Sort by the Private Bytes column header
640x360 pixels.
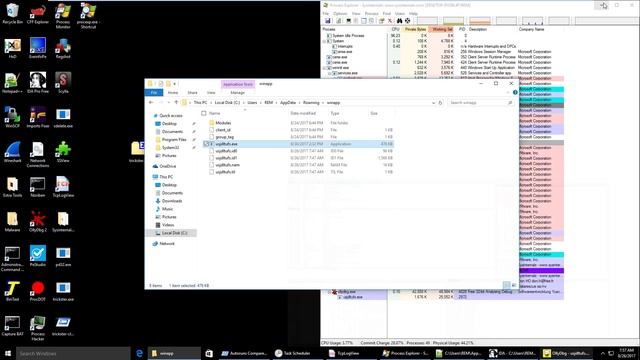tap(415, 29)
